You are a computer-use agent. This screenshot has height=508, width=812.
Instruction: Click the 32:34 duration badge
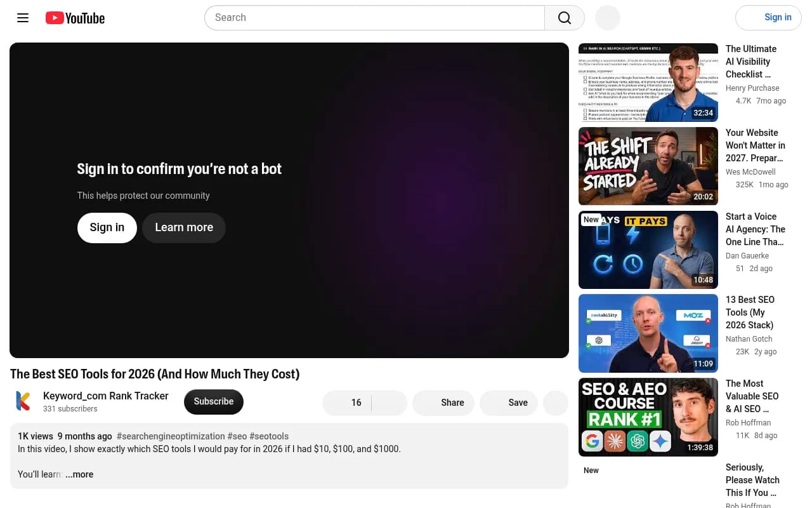(x=704, y=113)
